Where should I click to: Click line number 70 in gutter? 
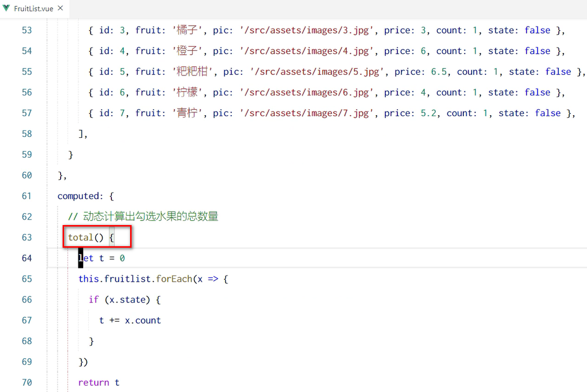[27, 383]
